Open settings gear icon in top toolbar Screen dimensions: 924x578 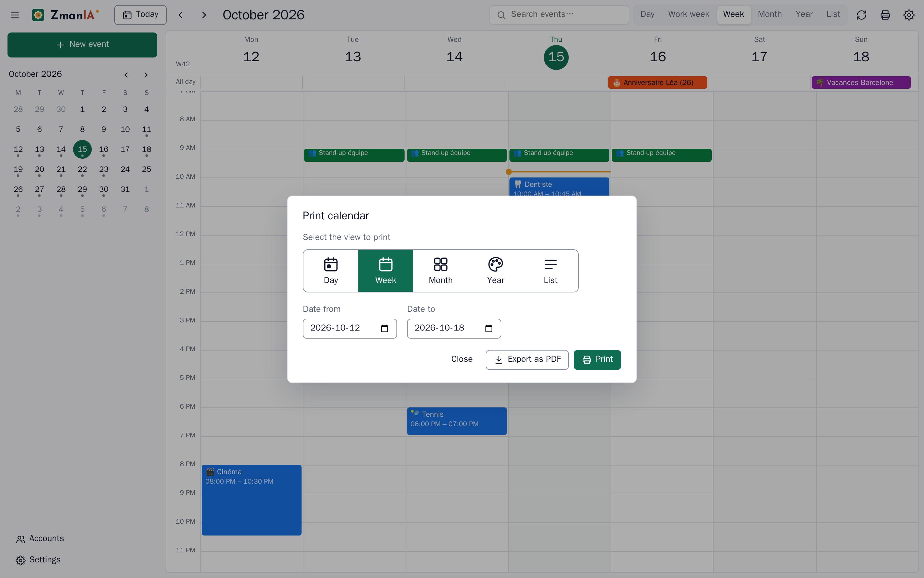(x=909, y=15)
